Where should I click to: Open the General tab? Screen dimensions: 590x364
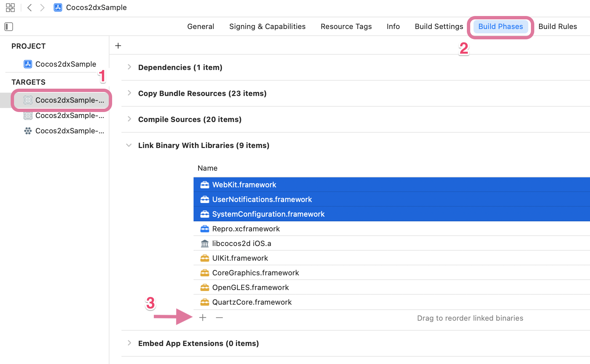(x=201, y=27)
